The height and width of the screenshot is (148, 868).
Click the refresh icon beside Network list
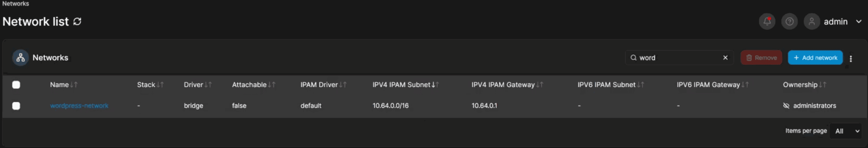tap(77, 21)
